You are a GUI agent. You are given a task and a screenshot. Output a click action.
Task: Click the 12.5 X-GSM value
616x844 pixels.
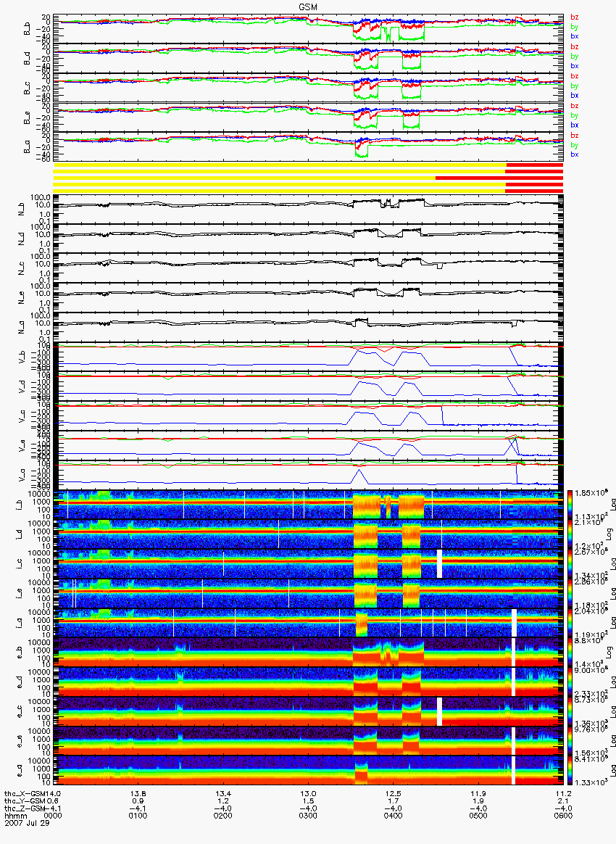point(394,793)
